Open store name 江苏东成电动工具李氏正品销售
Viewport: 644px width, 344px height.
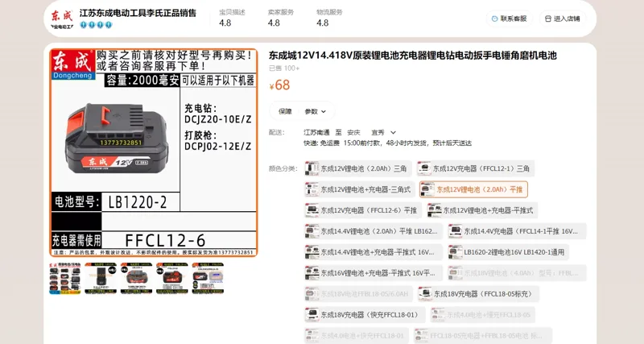(x=138, y=13)
